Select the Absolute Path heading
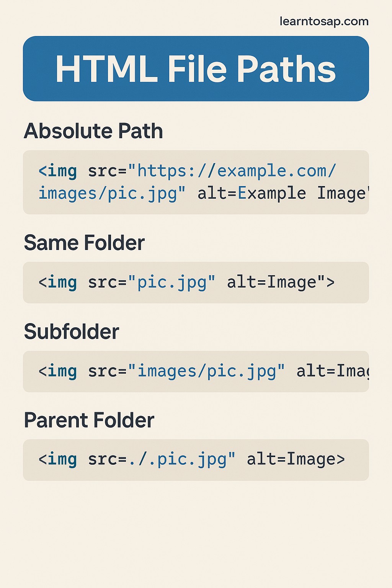This screenshot has width=392, height=588. click(x=93, y=131)
